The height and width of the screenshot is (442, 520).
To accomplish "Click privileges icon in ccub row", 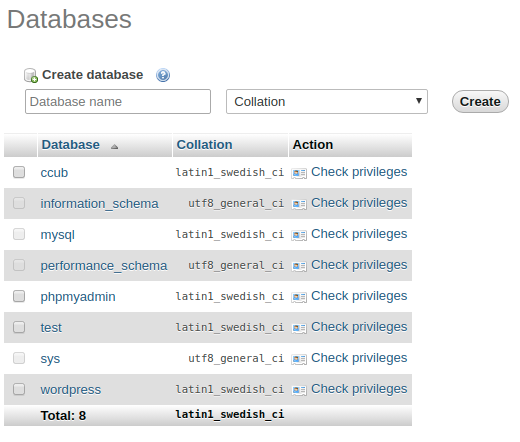I will tap(299, 173).
